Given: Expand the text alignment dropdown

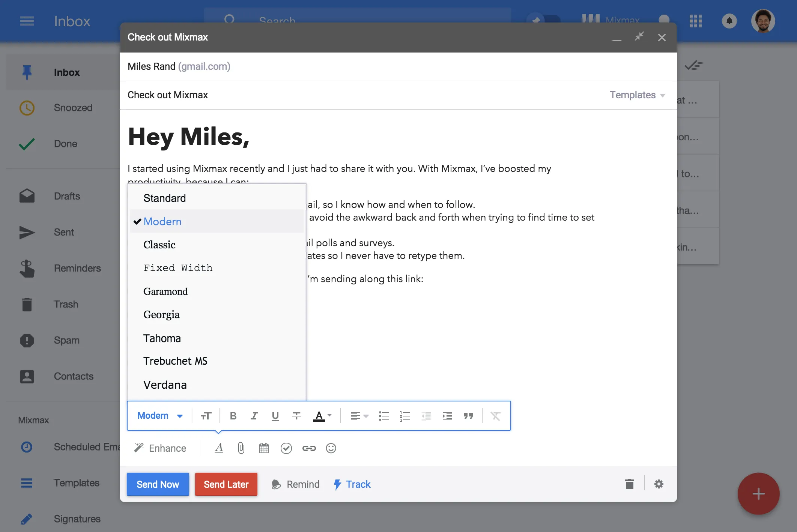Looking at the screenshot, I should (359, 416).
